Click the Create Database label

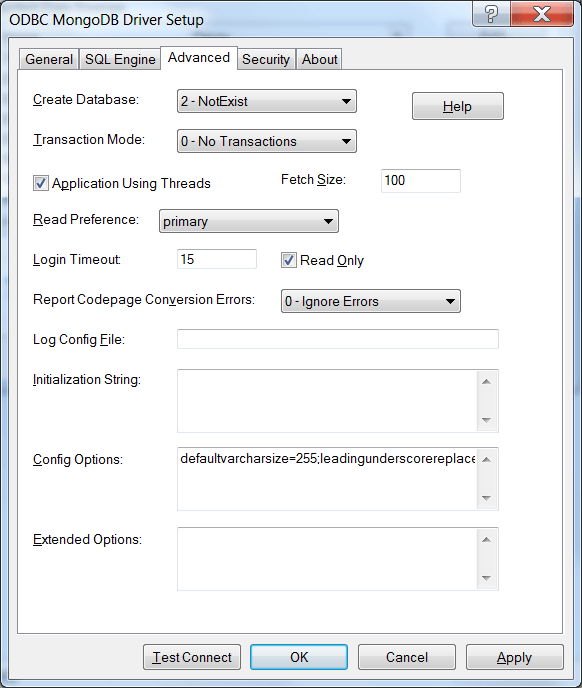pyautogui.click(x=86, y=100)
